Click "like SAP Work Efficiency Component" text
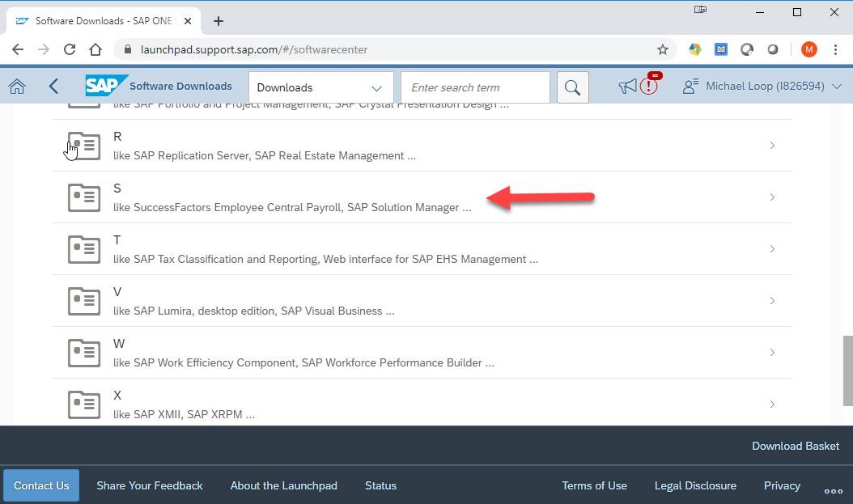Viewport: 853px width, 504px height. pos(303,362)
